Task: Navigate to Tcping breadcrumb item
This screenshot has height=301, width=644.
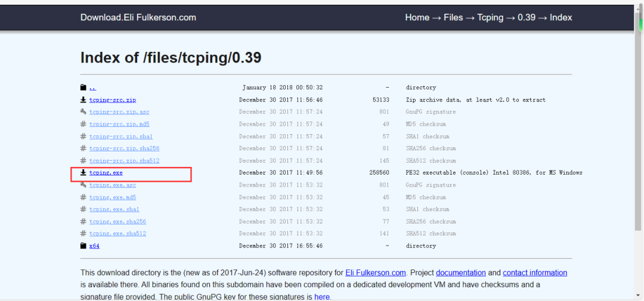Action: tap(490, 17)
